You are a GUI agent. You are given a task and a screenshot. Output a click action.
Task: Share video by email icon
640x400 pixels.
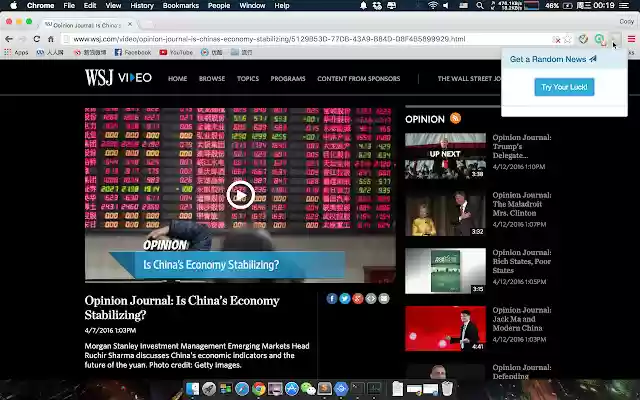pyautogui.click(x=384, y=299)
